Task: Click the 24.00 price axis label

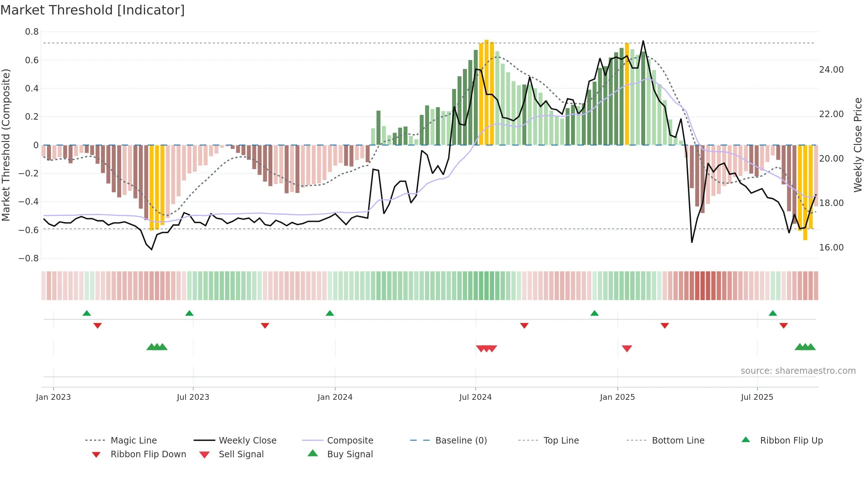Action: tap(831, 70)
